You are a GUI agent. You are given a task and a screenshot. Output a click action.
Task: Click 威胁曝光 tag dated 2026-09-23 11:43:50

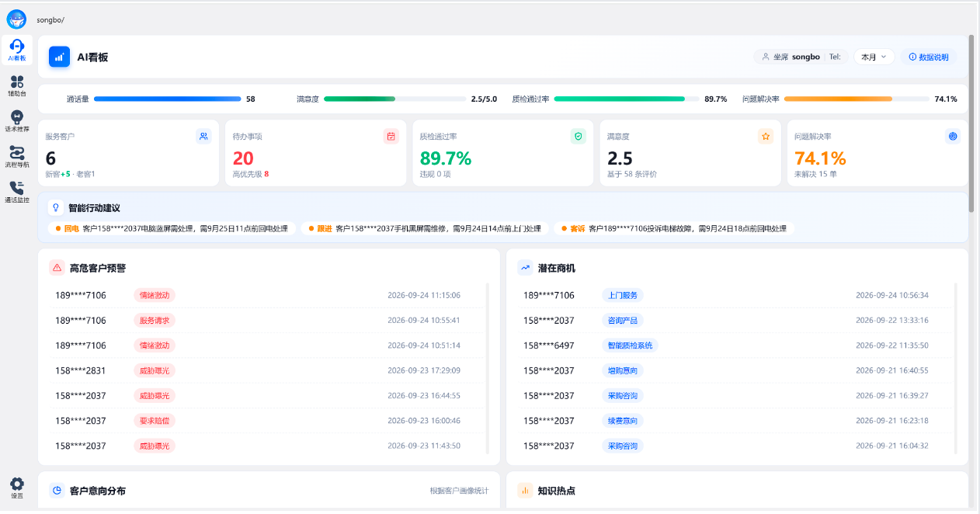coord(155,446)
